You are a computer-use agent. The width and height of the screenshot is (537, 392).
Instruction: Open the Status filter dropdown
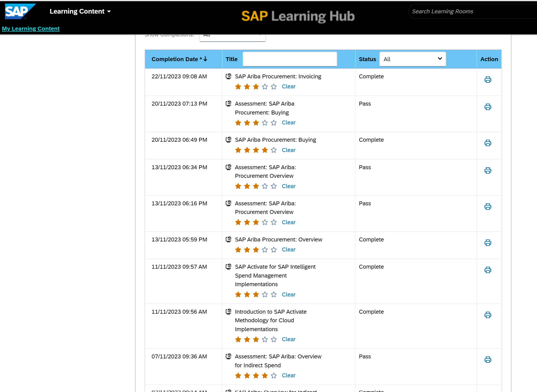[x=413, y=59]
